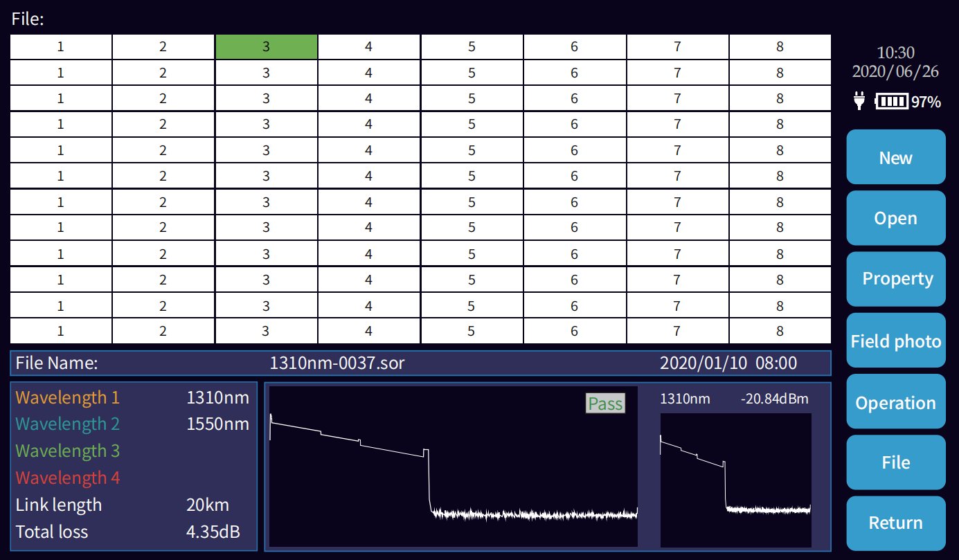Viewport: 959px width, 560px height.
Task: Click the Total loss label
Action: tap(52, 532)
